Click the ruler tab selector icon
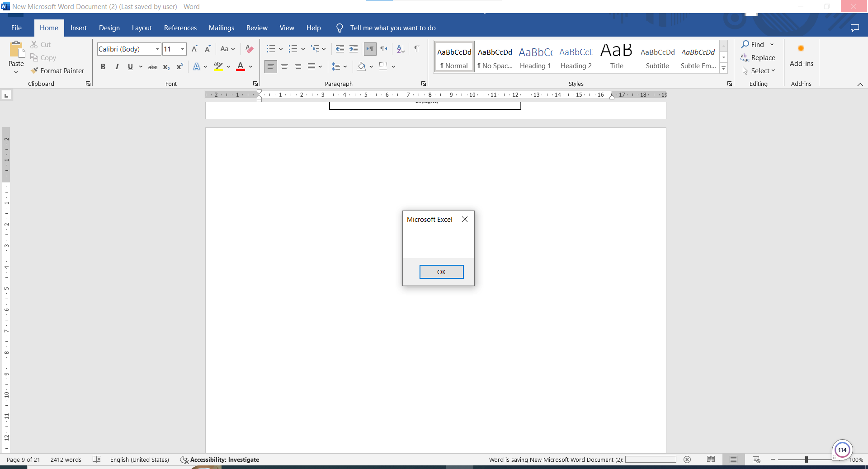 point(6,95)
